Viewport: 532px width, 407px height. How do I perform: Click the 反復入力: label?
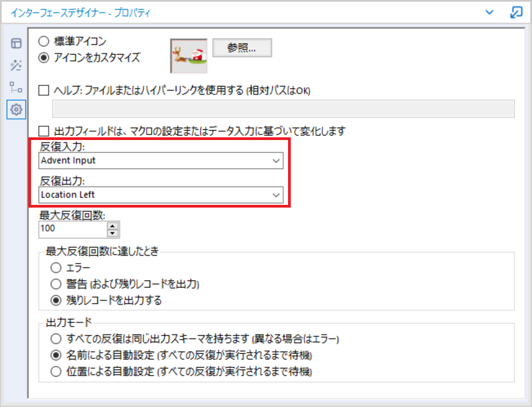63,147
